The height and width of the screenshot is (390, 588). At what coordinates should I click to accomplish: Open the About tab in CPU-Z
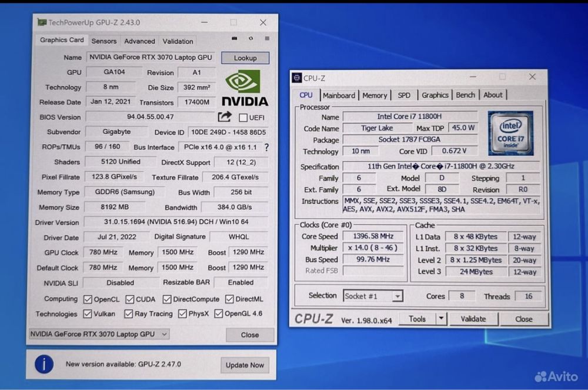click(492, 95)
